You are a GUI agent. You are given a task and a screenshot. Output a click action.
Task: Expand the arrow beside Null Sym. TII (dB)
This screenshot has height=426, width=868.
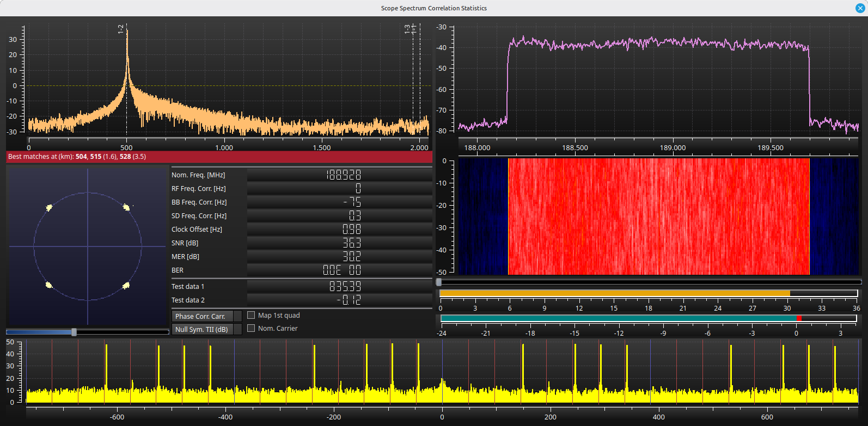237,329
